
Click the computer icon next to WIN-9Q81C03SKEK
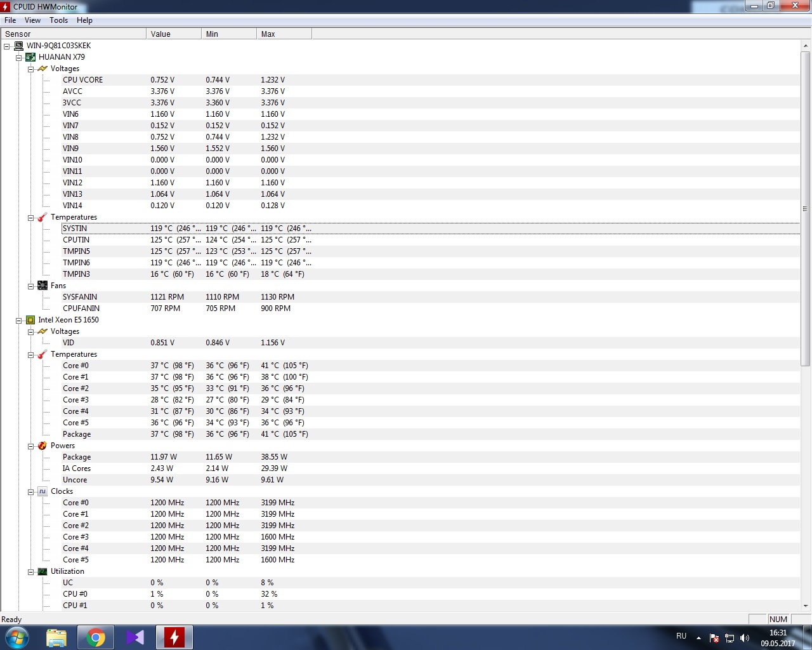click(18, 46)
